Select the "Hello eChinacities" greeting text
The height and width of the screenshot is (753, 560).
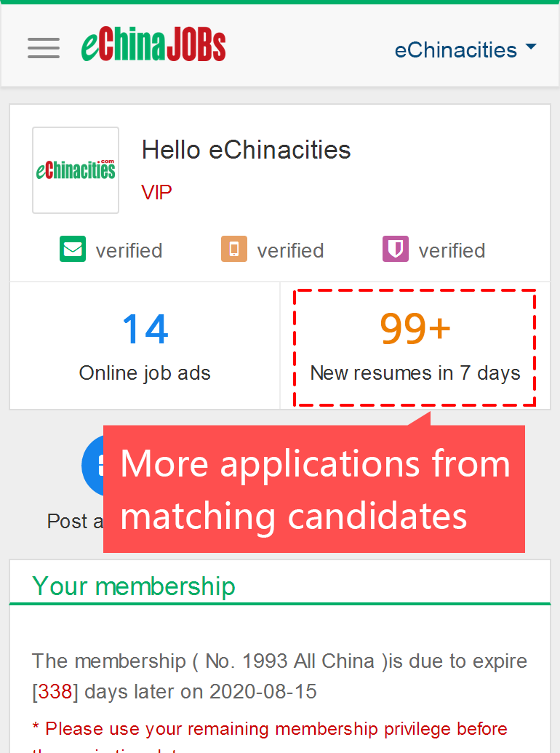tap(246, 150)
